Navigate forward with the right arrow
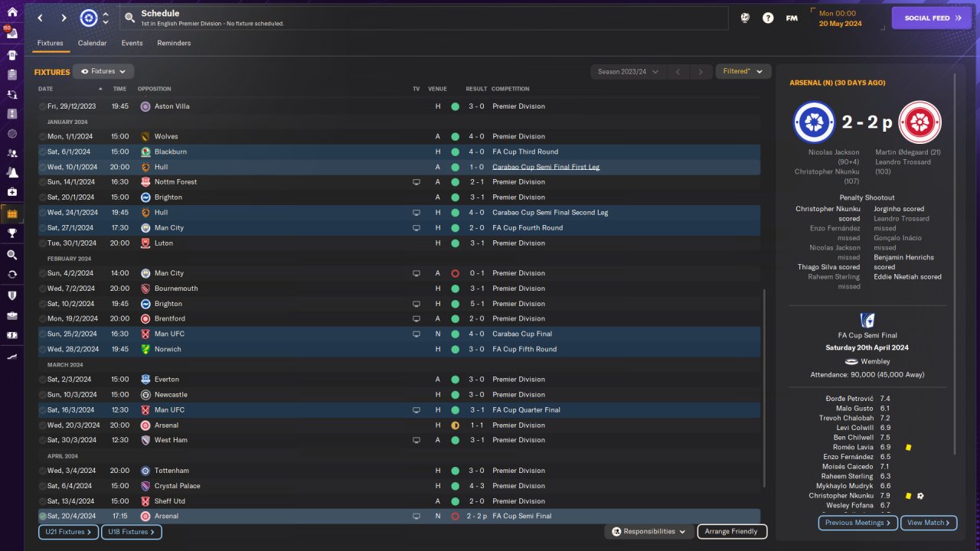This screenshot has height=551, width=980. point(64,18)
